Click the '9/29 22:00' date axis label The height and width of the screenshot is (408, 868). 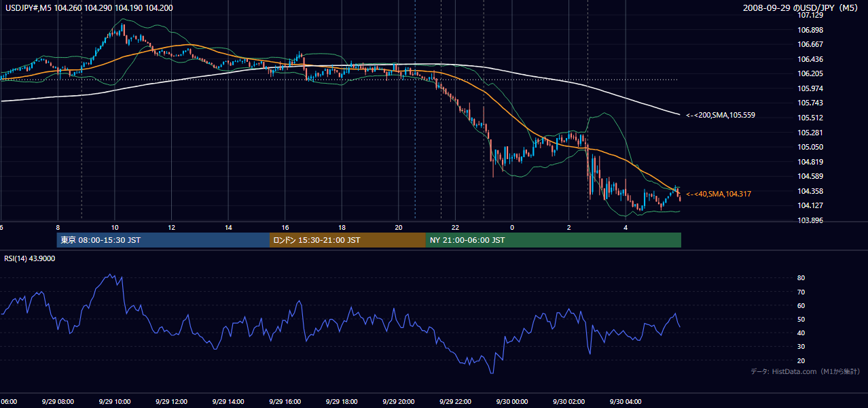pyautogui.click(x=455, y=402)
